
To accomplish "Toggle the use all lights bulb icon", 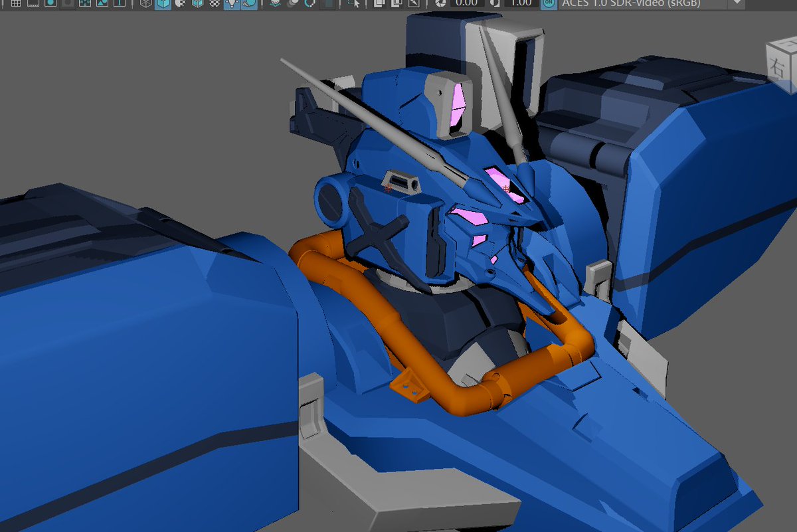I will click(232, 3).
